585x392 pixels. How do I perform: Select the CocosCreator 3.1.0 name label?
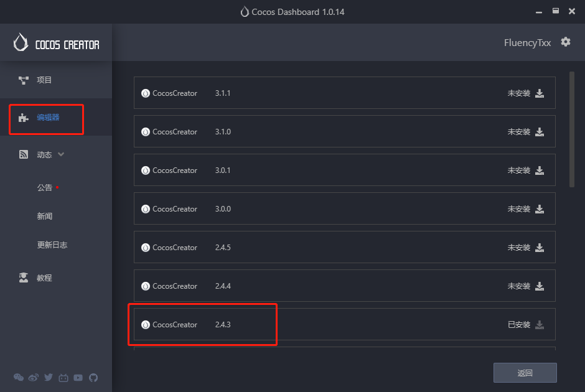click(x=175, y=132)
